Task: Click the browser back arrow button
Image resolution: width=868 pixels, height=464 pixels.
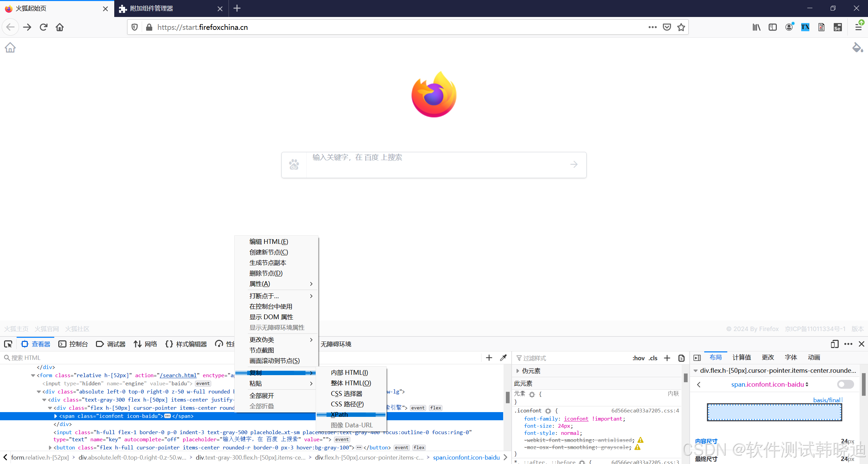Action: 10,27
